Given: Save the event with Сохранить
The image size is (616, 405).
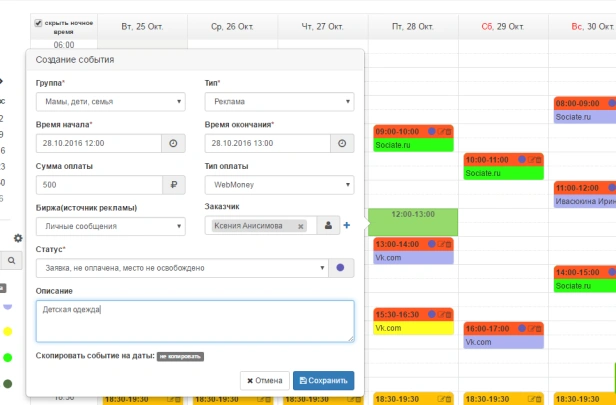Looking at the screenshot, I should [x=323, y=381].
